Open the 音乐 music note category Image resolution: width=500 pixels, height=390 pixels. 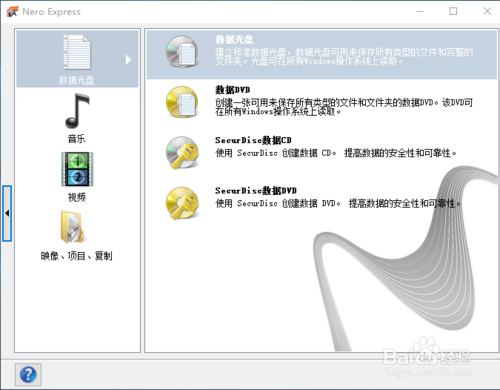[x=77, y=111]
